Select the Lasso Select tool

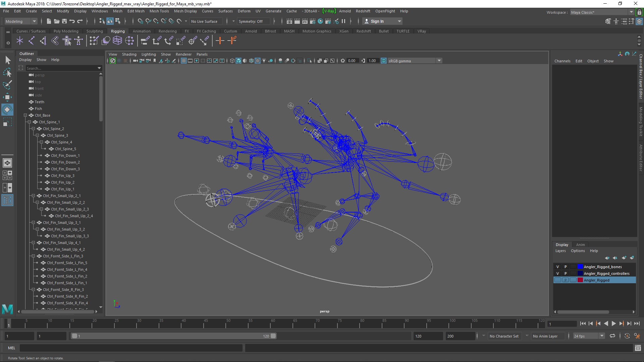7,72
